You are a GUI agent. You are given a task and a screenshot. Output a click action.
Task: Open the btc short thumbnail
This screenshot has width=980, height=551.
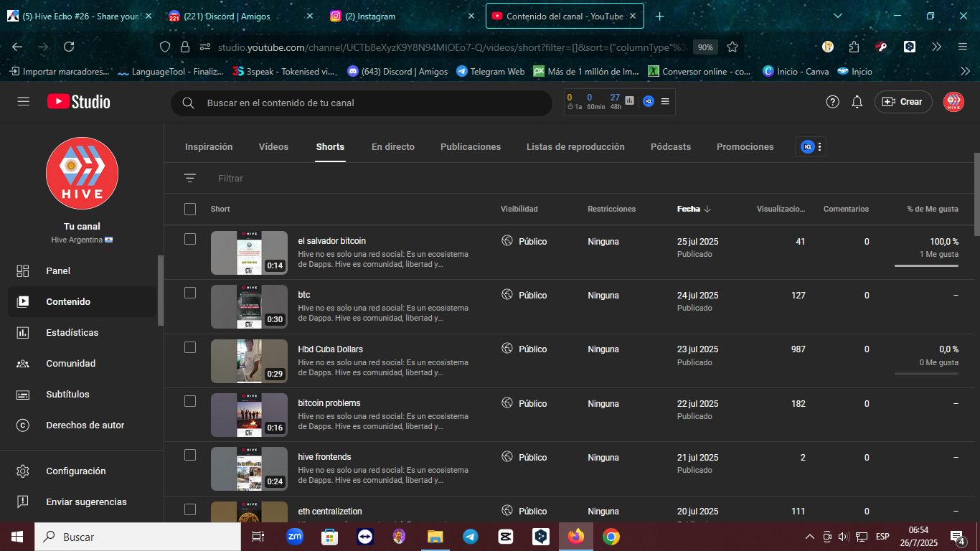249,306
